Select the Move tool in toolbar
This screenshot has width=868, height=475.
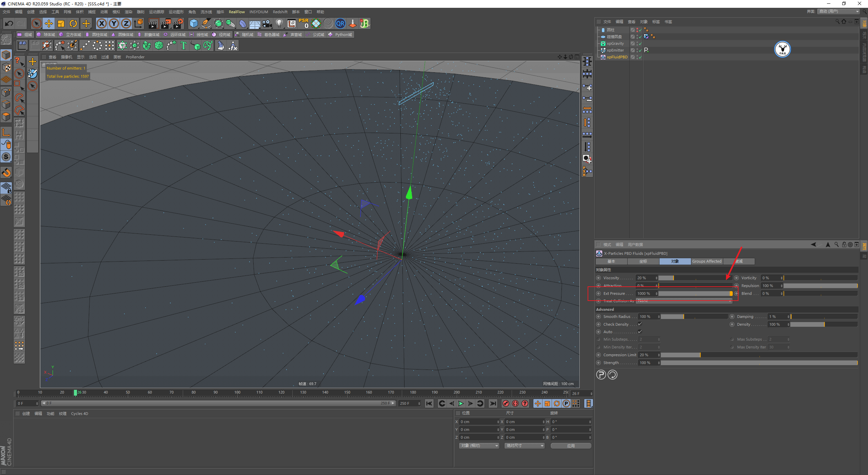[49, 23]
